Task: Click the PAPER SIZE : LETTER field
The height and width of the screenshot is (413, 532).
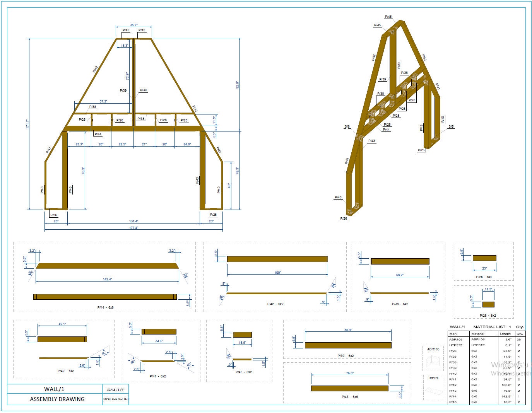Action: pyautogui.click(x=116, y=399)
